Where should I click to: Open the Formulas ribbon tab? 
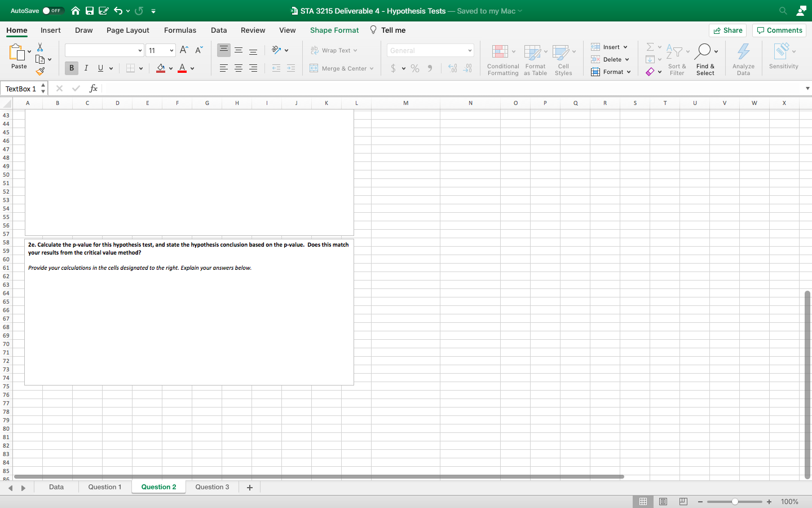tap(180, 30)
